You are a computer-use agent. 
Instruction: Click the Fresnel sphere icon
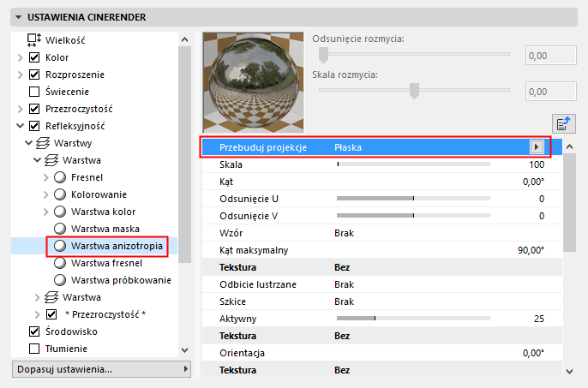click(60, 177)
